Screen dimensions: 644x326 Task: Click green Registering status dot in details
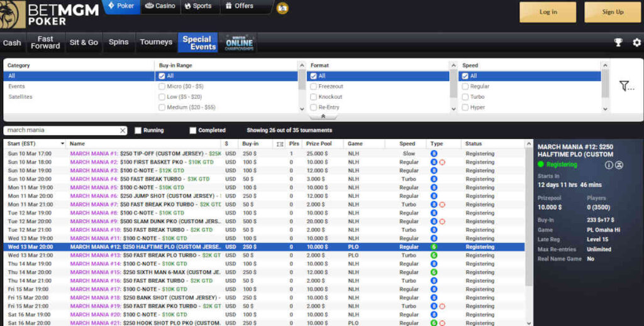tap(540, 164)
